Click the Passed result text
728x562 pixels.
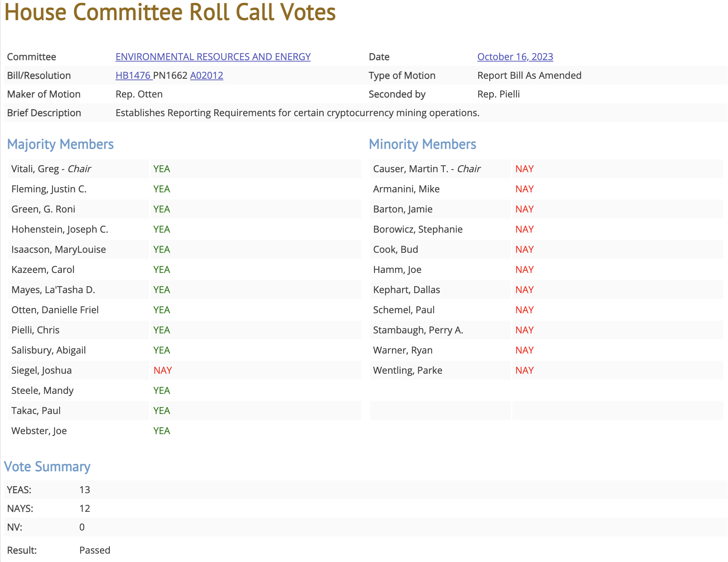[x=94, y=550]
